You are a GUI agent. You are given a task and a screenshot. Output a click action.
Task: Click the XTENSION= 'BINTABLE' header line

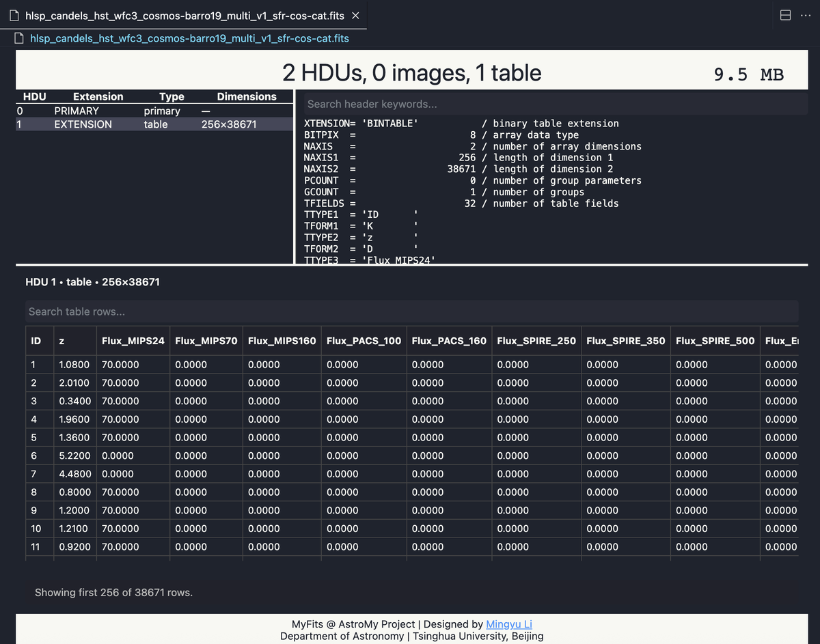461,124
